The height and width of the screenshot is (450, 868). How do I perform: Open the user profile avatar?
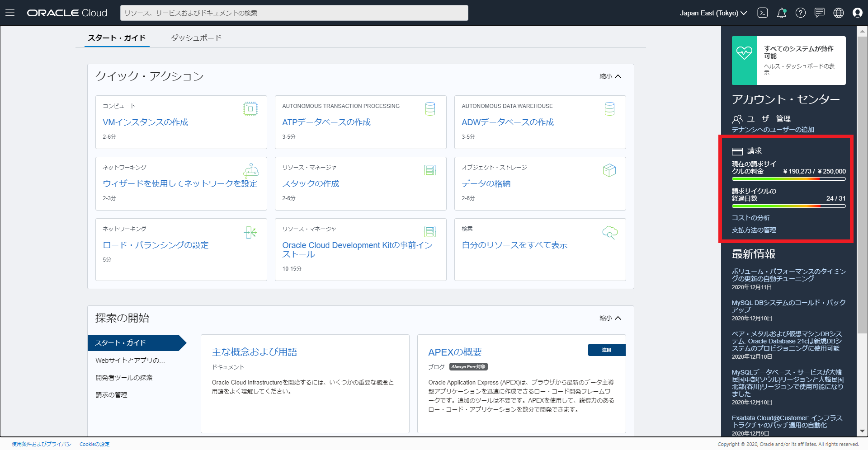tap(857, 13)
